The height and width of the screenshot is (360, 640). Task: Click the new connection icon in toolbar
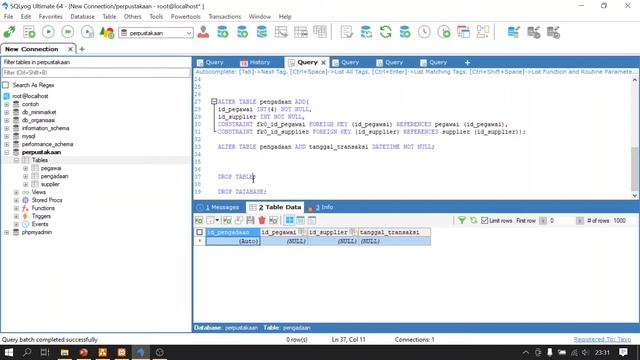click(9, 32)
